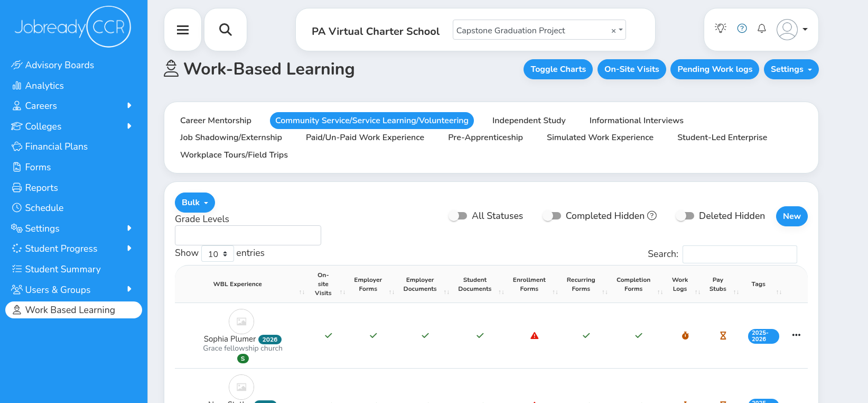
Task: Toggle the Completed Hidden switch
Action: tap(552, 216)
